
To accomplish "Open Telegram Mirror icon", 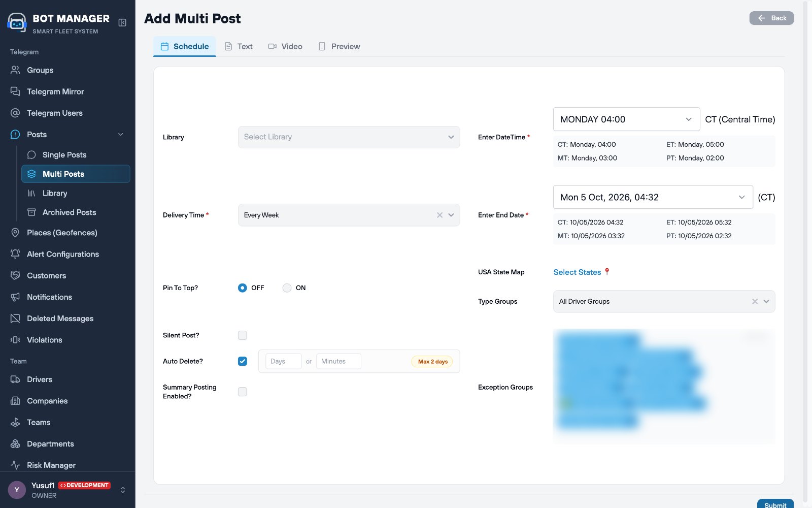I will pos(15,91).
